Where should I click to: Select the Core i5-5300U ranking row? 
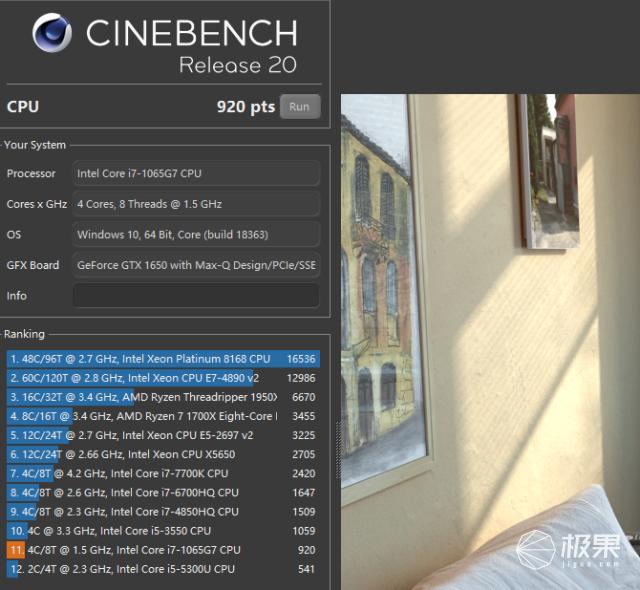pos(163,569)
